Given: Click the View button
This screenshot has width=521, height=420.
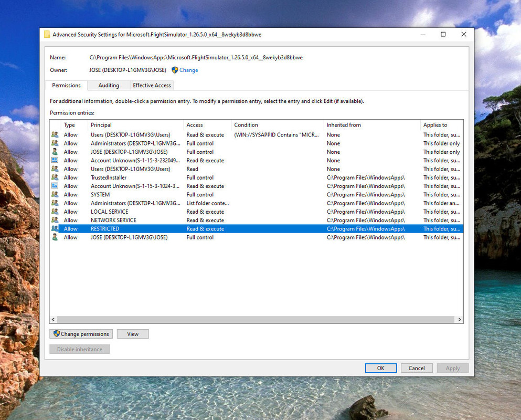Looking at the screenshot, I should tap(133, 334).
